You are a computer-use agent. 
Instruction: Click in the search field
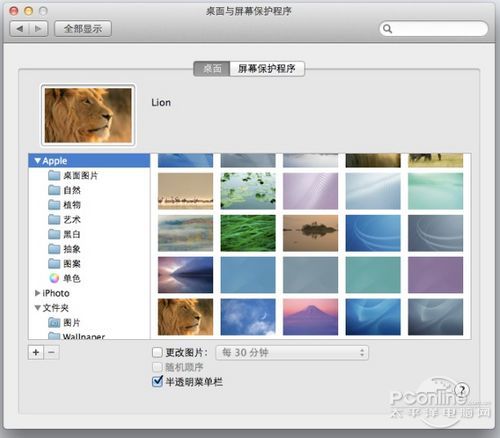click(434, 29)
